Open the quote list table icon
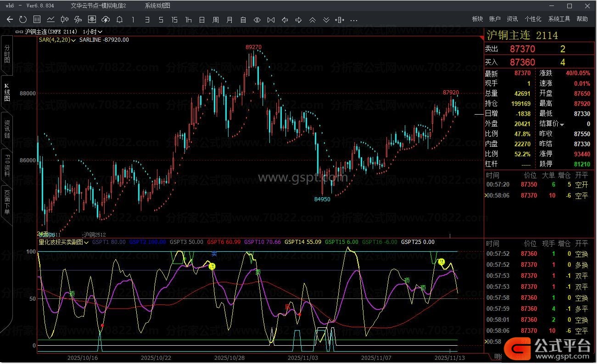This screenshot has width=598, height=364. [37, 19]
